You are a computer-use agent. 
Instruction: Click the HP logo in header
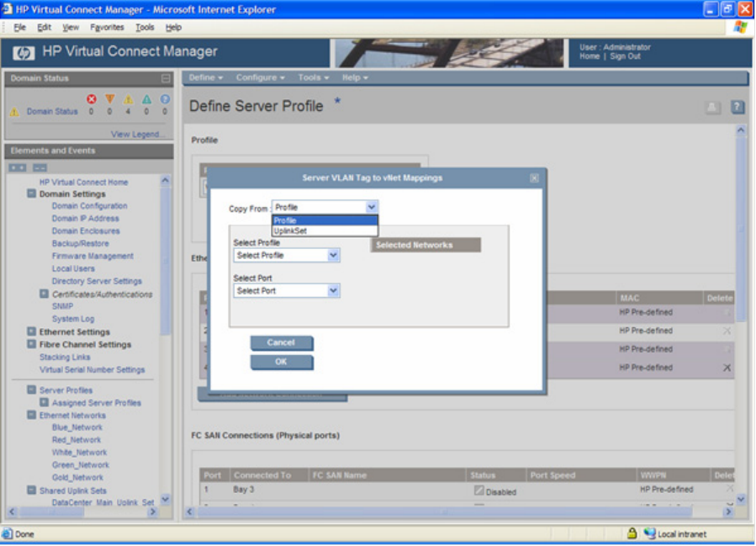[x=24, y=52]
